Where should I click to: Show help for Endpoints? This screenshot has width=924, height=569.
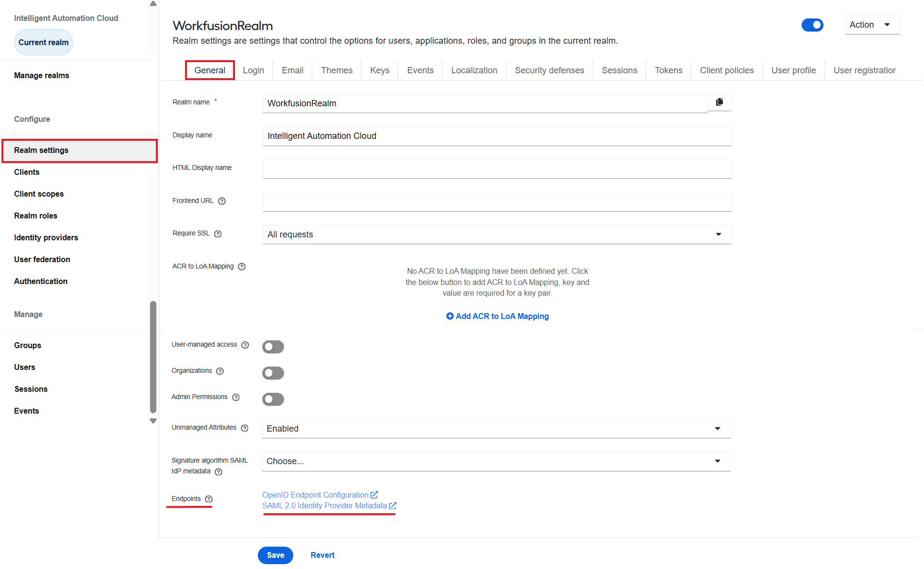[209, 499]
